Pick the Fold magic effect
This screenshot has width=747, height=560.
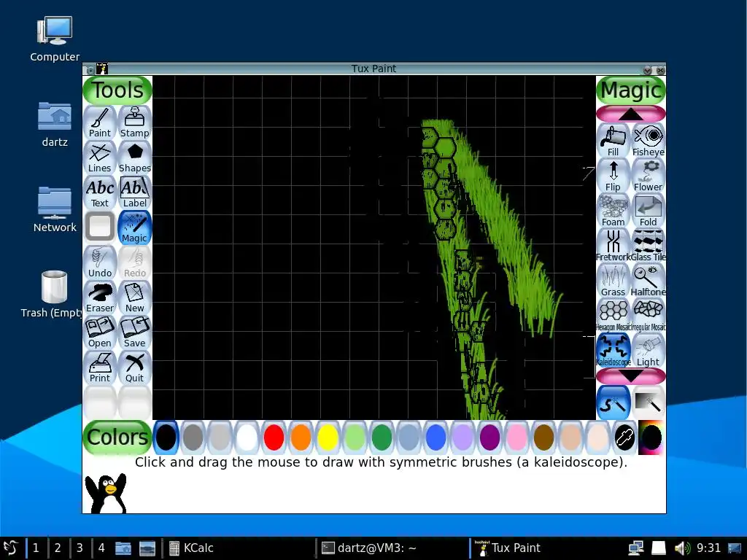[648, 211]
